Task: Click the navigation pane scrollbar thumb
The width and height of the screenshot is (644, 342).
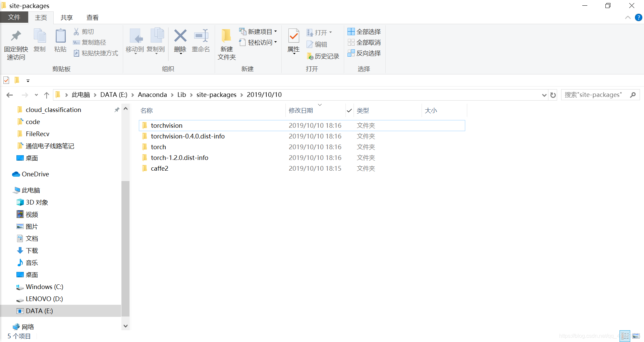Action: click(x=125, y=248)
